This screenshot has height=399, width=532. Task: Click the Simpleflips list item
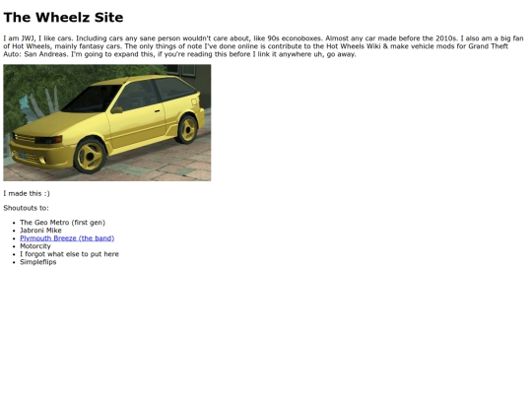pos(38,262)
